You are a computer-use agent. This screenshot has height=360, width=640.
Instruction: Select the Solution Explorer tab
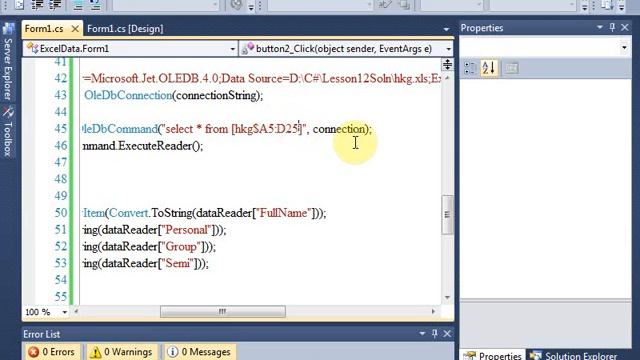(573, 355)
